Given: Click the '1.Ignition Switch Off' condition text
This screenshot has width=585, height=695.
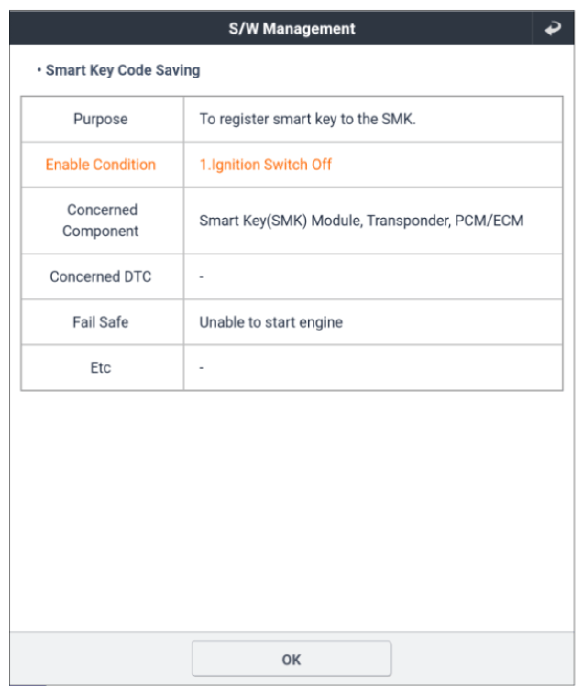Looking at the screenshot, I should click(x=265, y=164).
